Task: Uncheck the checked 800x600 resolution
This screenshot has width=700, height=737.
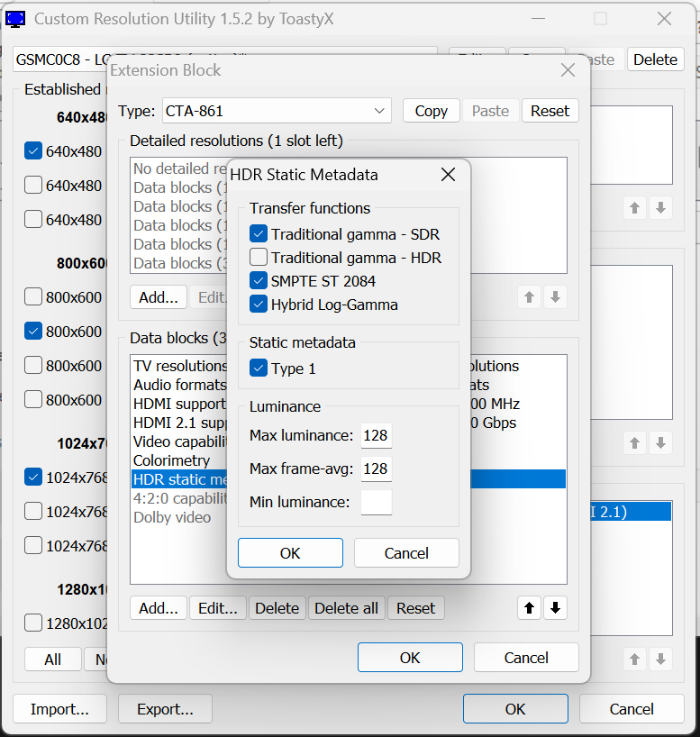Action: coord(33,332)
